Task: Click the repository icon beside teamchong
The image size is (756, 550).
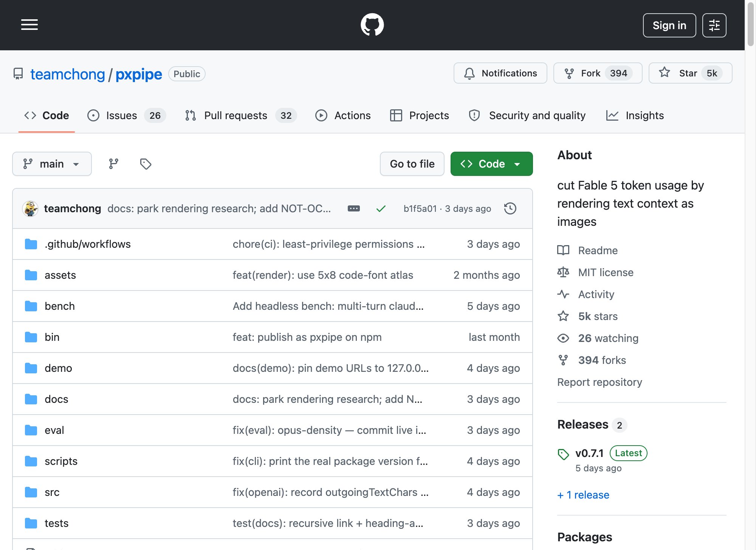Action: coord(18,74)
